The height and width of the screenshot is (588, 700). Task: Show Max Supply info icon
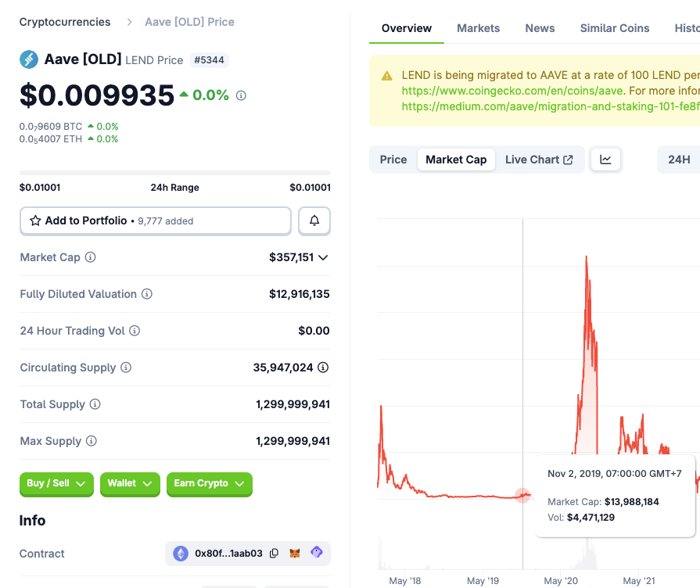click(x=91, y=441)
